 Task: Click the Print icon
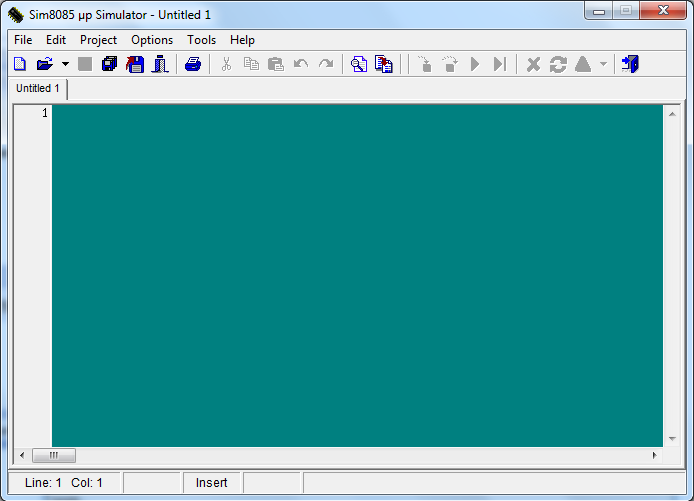tap(193, 64)
